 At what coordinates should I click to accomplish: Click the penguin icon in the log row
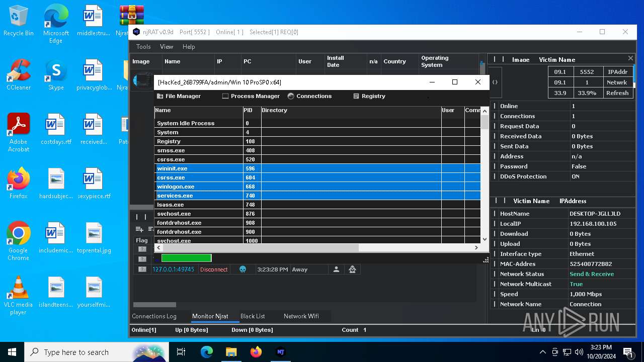352,269
